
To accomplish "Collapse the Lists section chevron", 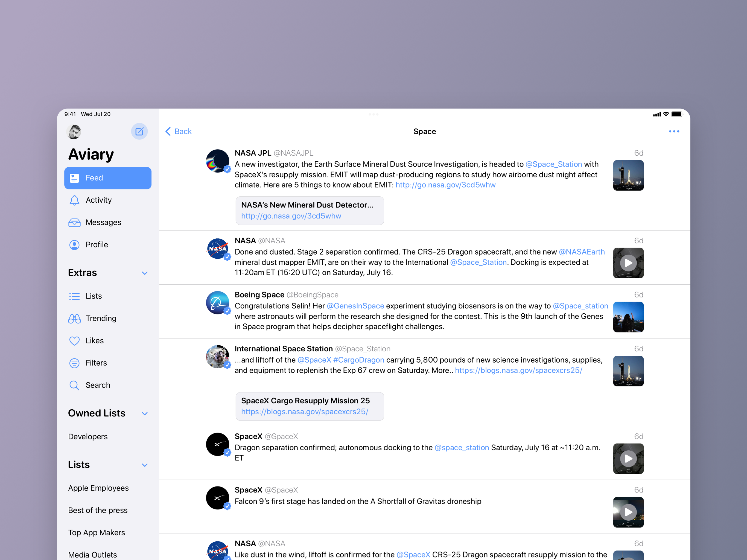I will coord(145,465).
